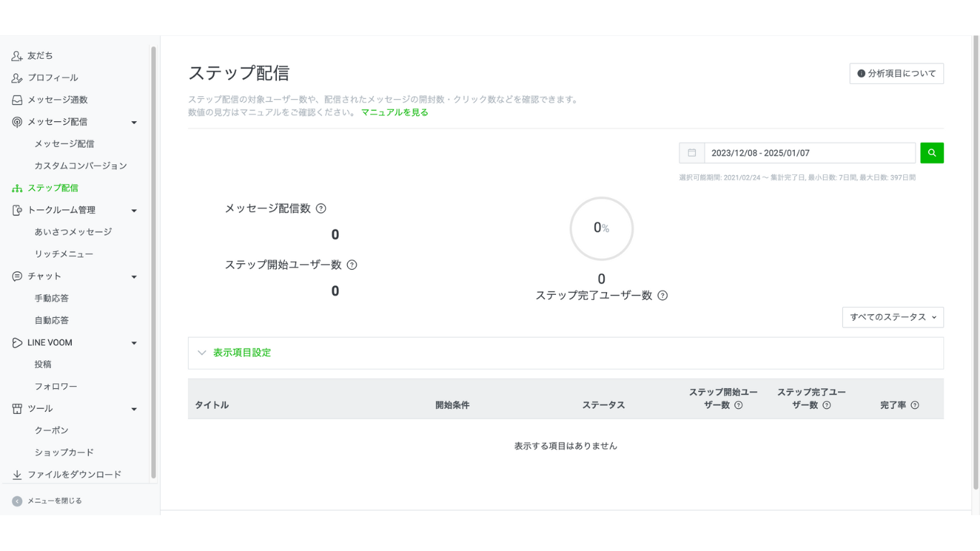
Task: Collapse the ツール section arrow
Action: coord(134,410)
